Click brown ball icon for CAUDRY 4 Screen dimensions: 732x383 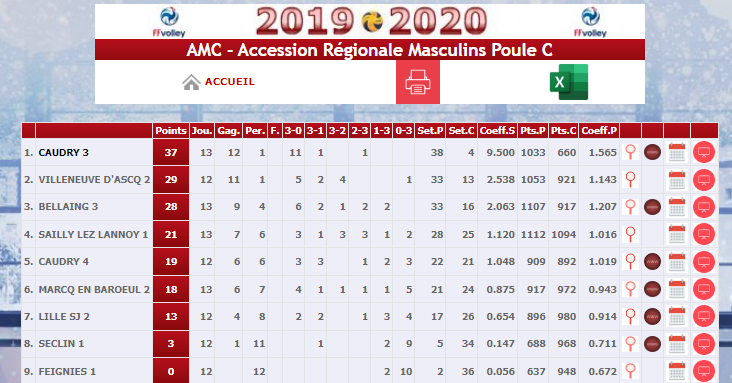coord(652,262)
